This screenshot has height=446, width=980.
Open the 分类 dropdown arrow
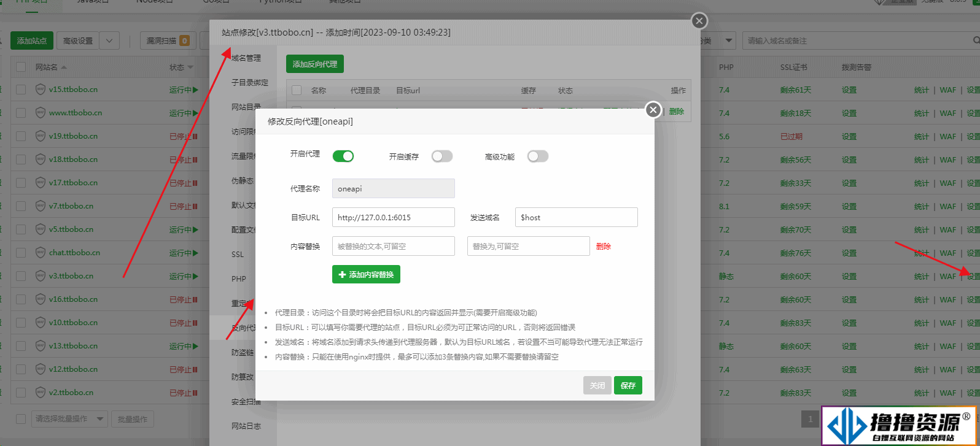click(729, 40)
